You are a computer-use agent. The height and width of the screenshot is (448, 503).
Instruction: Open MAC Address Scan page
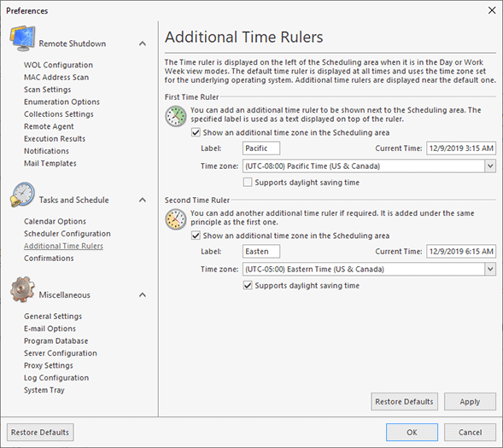(x=56, y=78)
